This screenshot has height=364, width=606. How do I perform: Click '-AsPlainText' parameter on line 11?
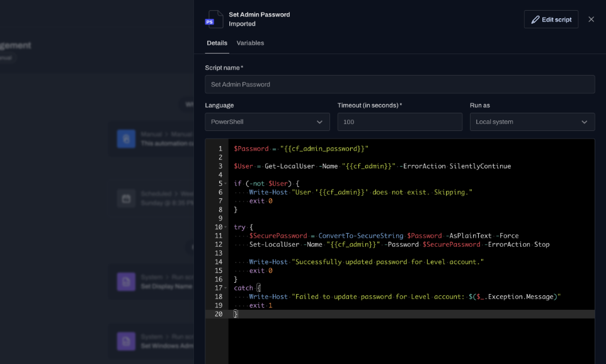coord(469,236)
